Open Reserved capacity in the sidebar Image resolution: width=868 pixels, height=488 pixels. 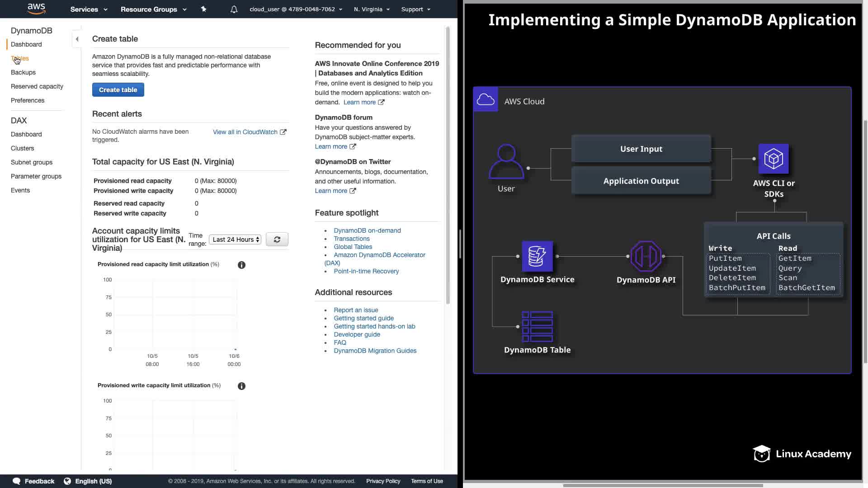click(x=37, y=86)
